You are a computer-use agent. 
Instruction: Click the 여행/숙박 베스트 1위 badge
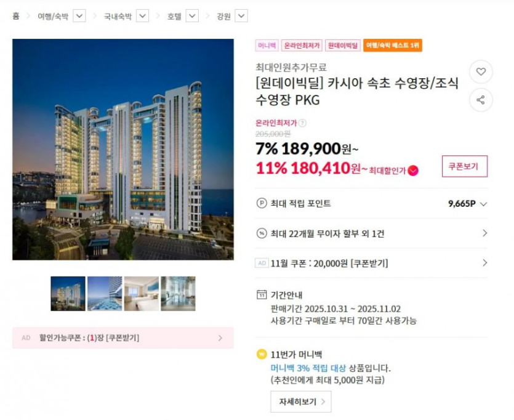[393, 45]
